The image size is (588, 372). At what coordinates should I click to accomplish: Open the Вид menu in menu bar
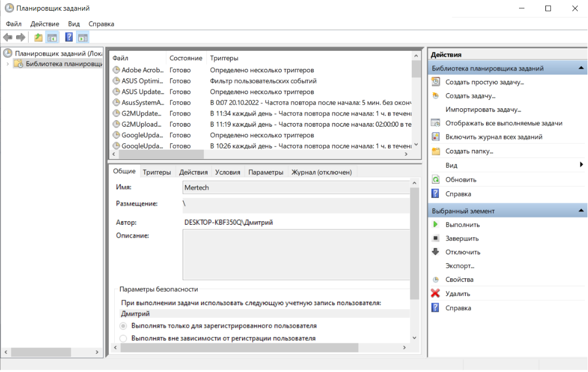click(x=74, y=24)
